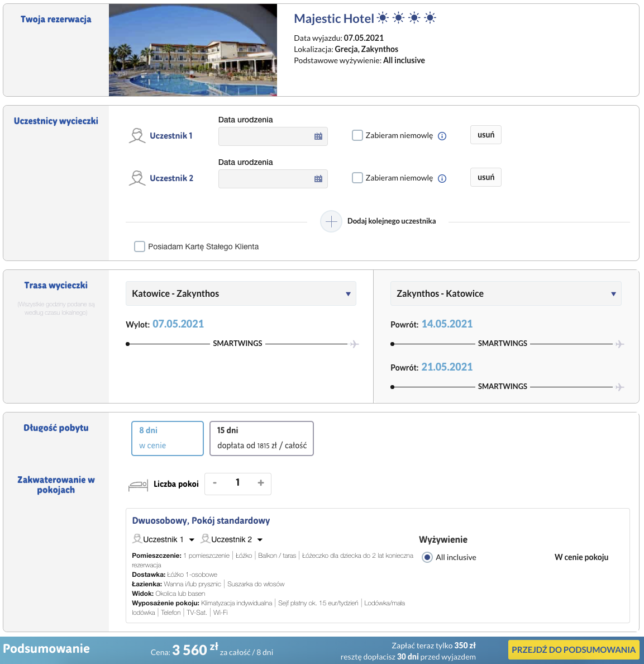Open calendar icon for Uczestnik 1 birthdate

pos(318,136)
